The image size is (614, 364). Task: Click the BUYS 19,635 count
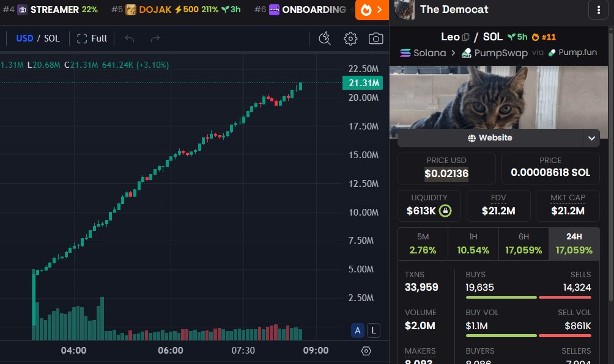point(479,288)
